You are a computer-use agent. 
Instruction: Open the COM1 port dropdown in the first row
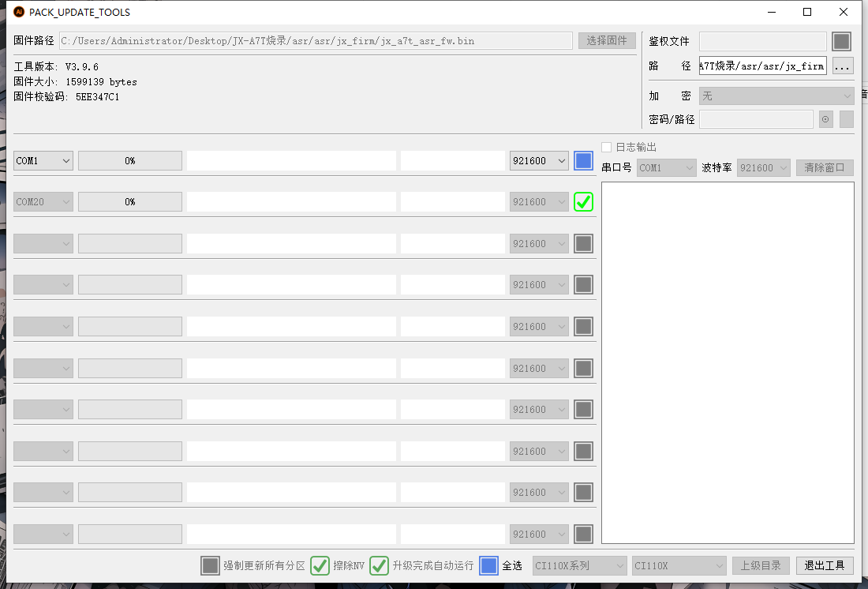point(43,160)
